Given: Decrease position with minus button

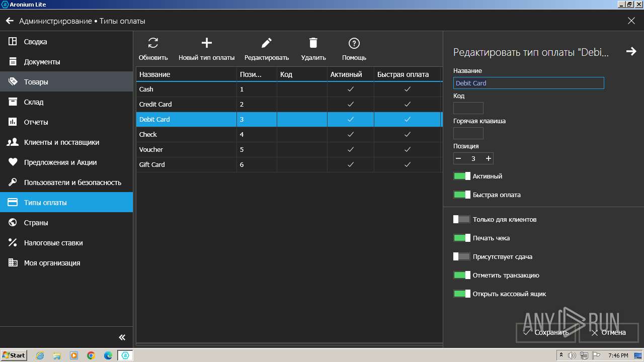Looking at the screenshot, I should coord(458,158).
